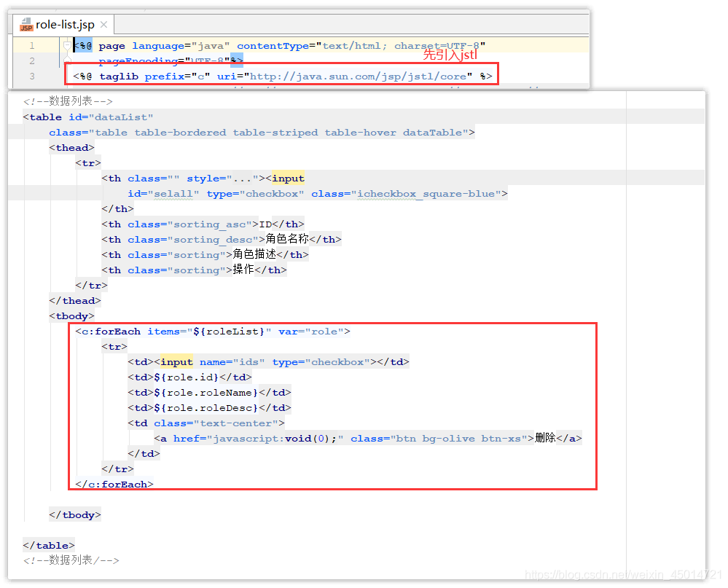Click line number 1 in the gutter
Image resolution: width=728 pixels, height=588 pixels.
pyautogui.click(x=32, y=45)
